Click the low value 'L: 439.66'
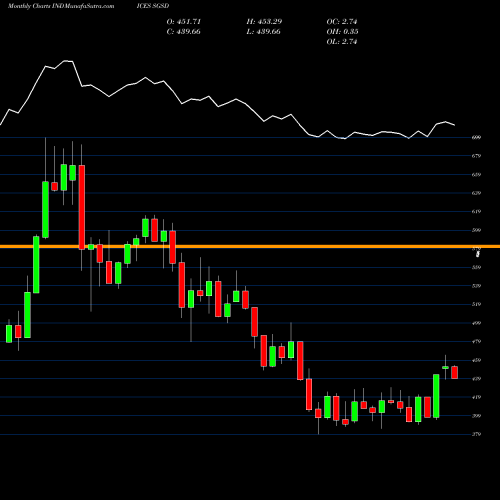Viewport: 500px width, 500px height. pyautogui.click(x=263, y=32)
